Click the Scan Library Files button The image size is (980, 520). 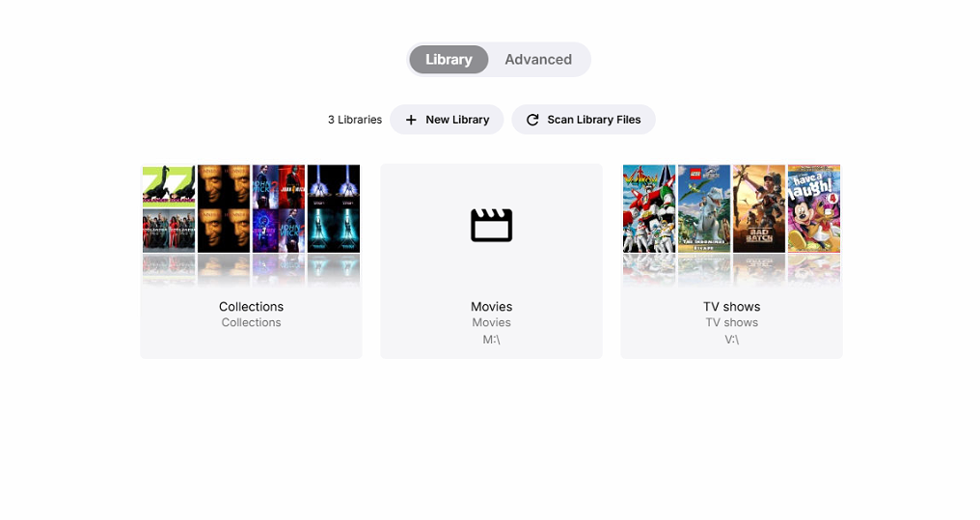tap(584, 120)
